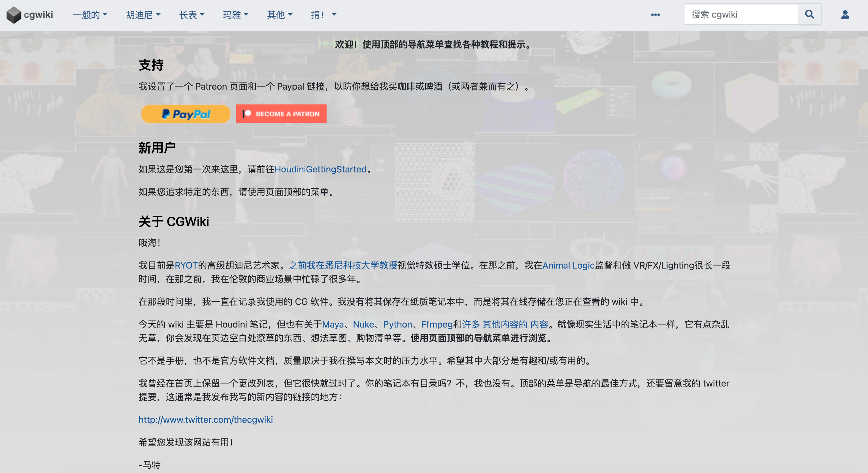The image size is (868, 473).
Task: Open the user account icon
Action: [x=845, y=14]
